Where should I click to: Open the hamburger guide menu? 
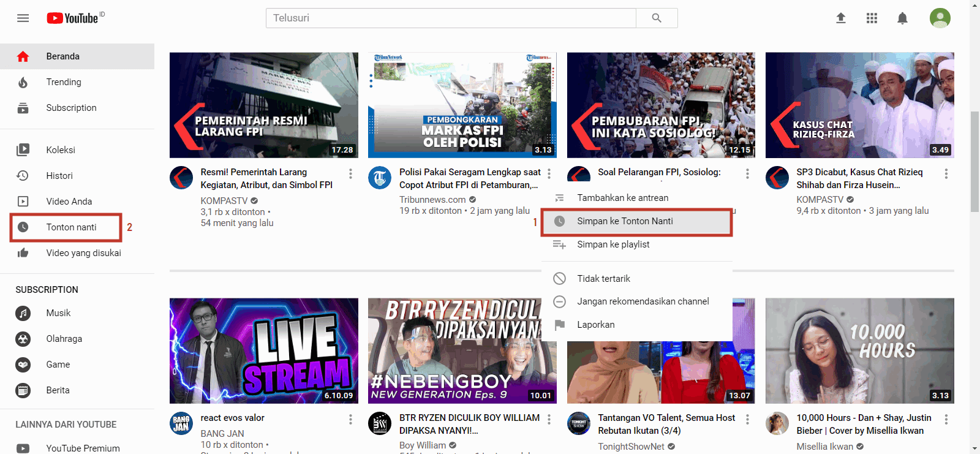pos(23,18)
